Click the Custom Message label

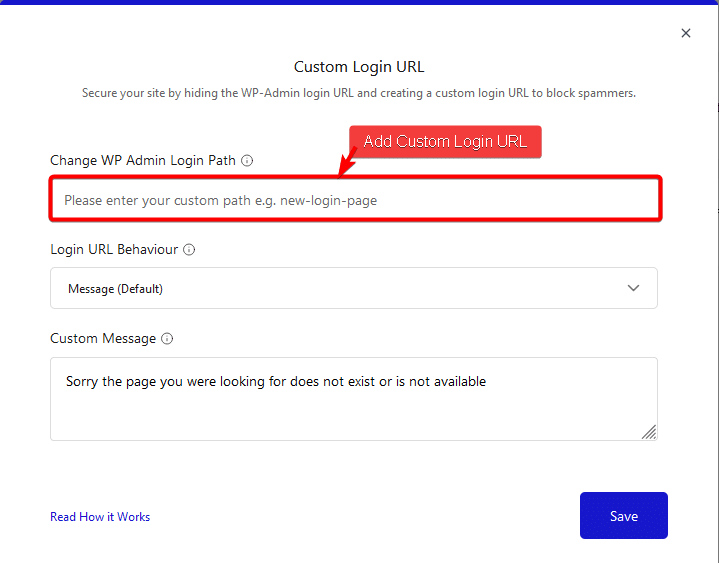[x=103, y=338]
